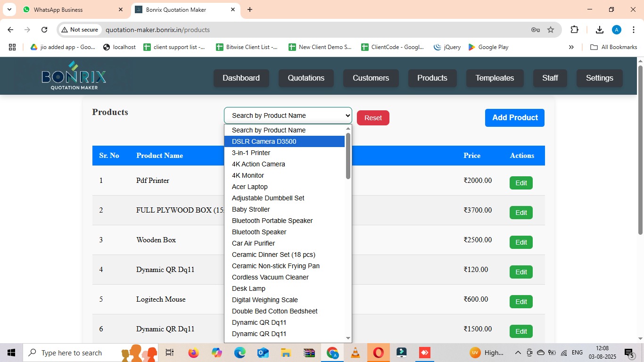Click the Add Product button

[x=515, y=118]
